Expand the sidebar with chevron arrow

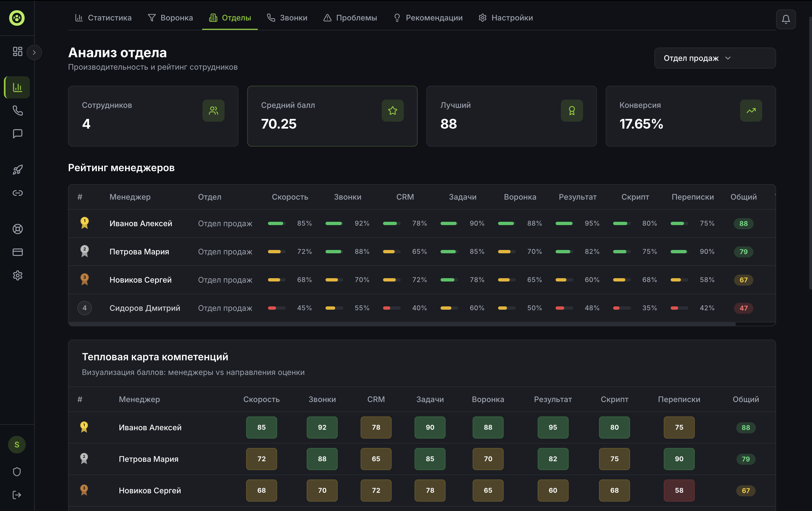point(34,53)
